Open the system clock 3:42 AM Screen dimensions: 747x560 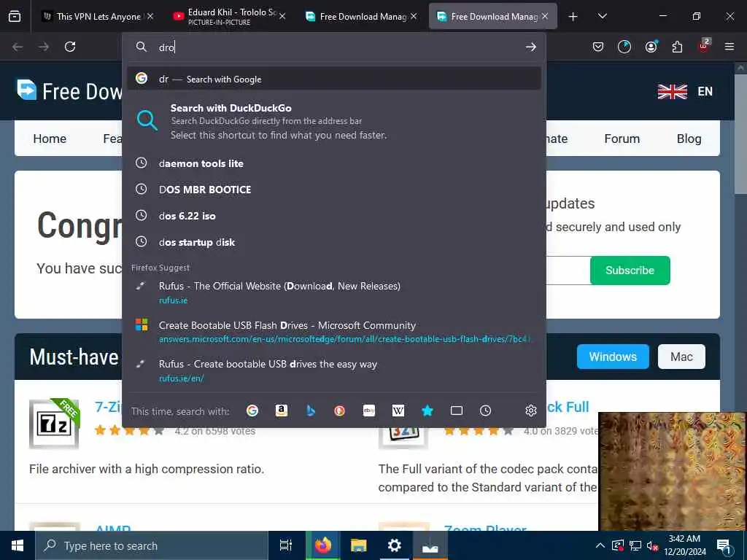coord(684,545)
